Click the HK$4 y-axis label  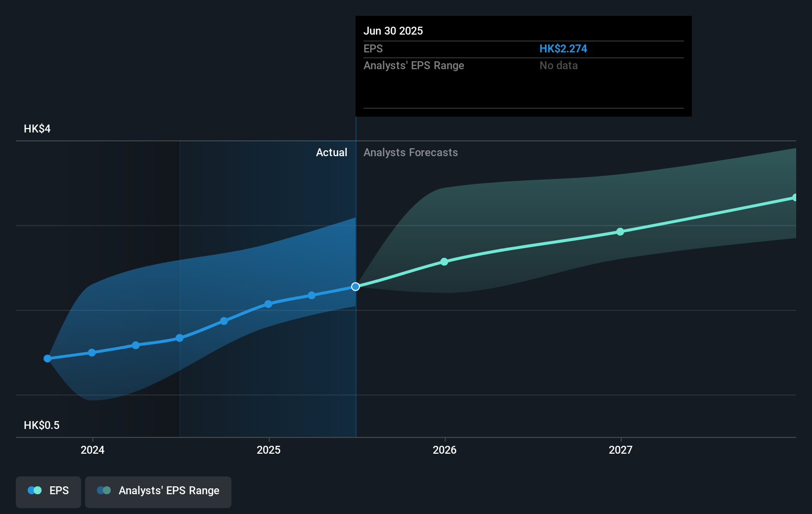tap(37, 128)
